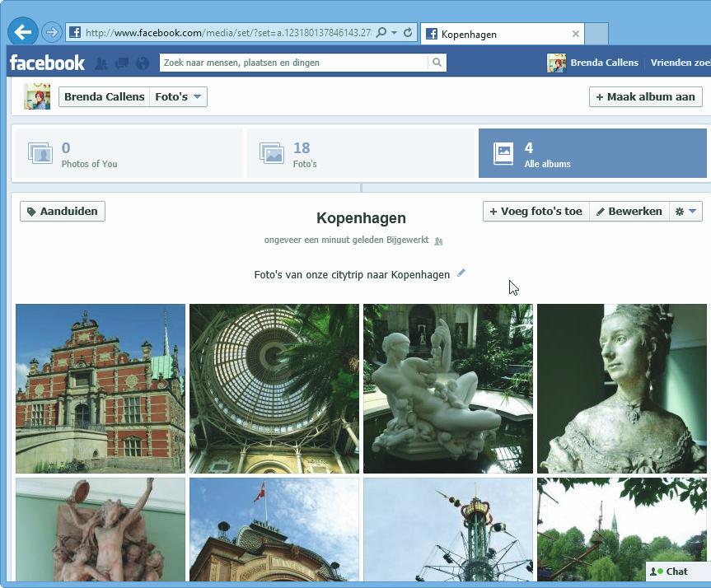
Task: Switch to the Alle albums tab
Action: point(592,153)
